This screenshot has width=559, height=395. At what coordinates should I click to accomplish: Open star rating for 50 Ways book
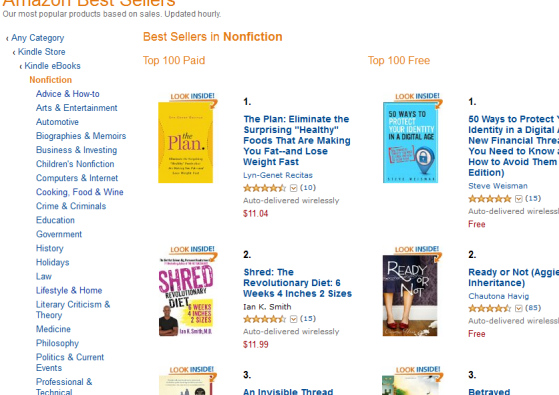point(489,199)
